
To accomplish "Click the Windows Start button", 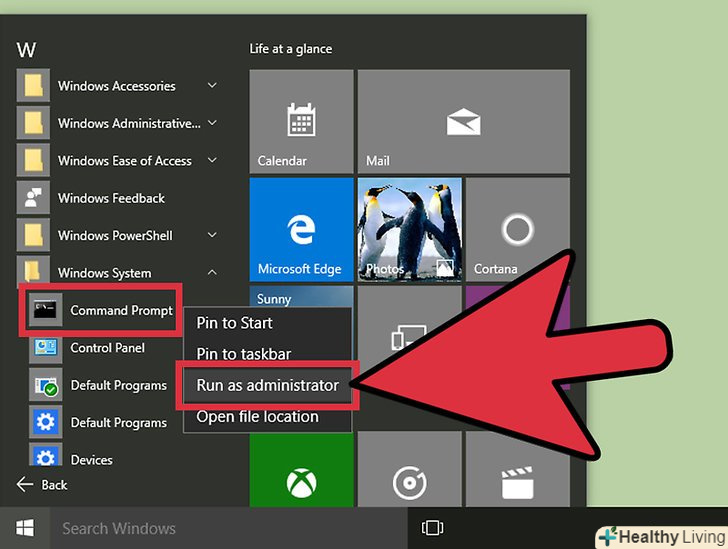I will (x=25, y=528).
